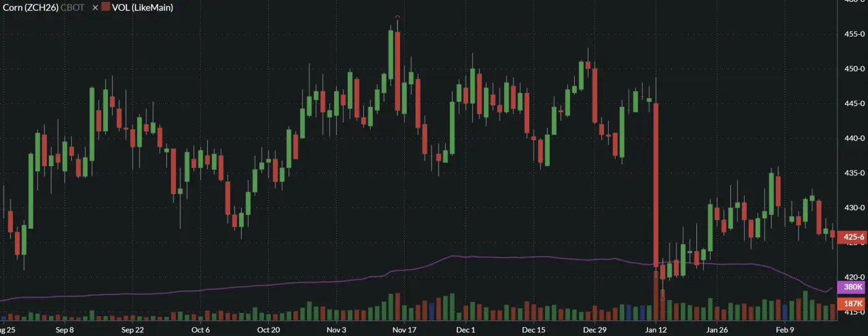Click the Oct 6 date label
The width and height of the screenshot is (868, 336).
201,330
